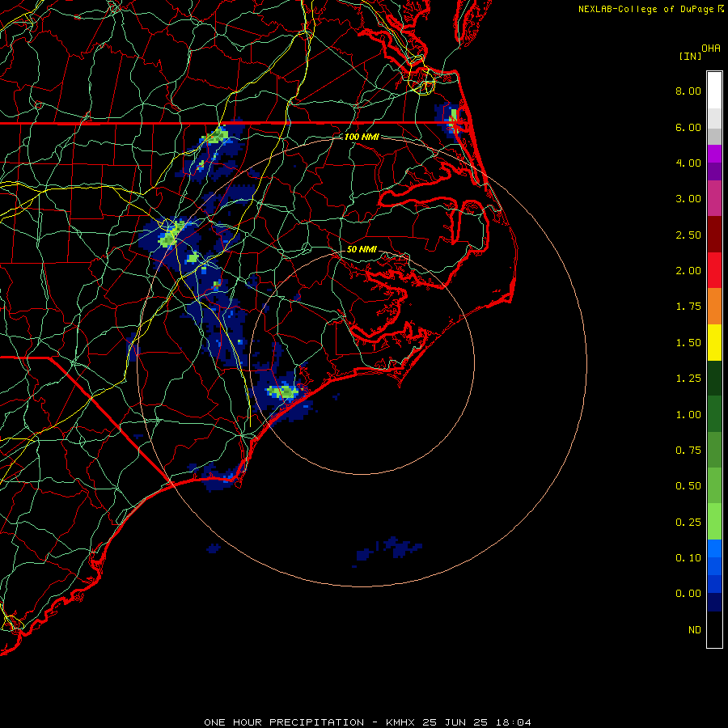Click the 4.00 legend value
This screenshot has width=728, height=728.
[688, 163]
